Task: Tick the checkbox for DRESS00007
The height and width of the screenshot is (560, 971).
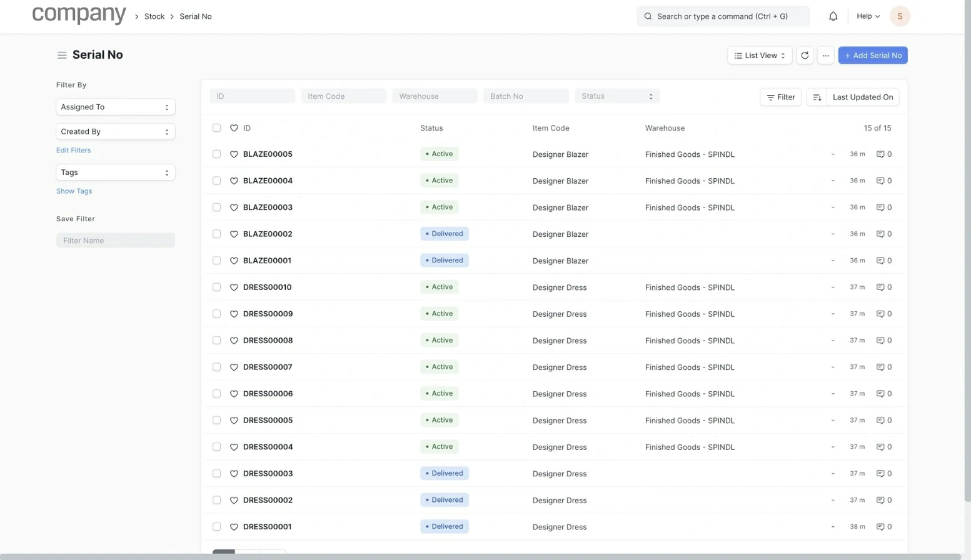Action: [x=217, y=367]
